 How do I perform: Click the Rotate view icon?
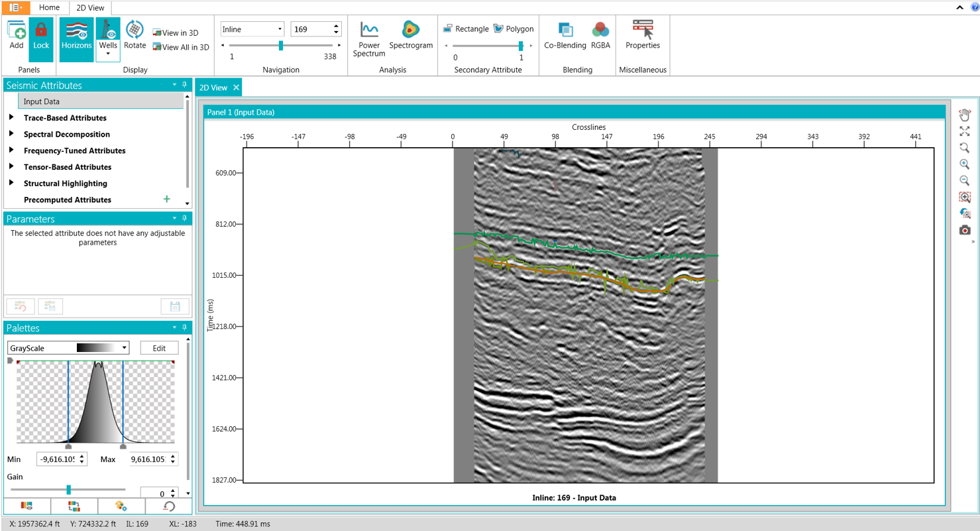tap(135, 35)
